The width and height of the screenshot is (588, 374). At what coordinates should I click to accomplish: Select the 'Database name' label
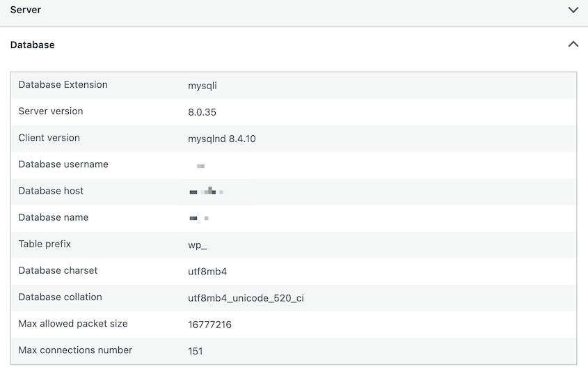[x=54, y=217]
